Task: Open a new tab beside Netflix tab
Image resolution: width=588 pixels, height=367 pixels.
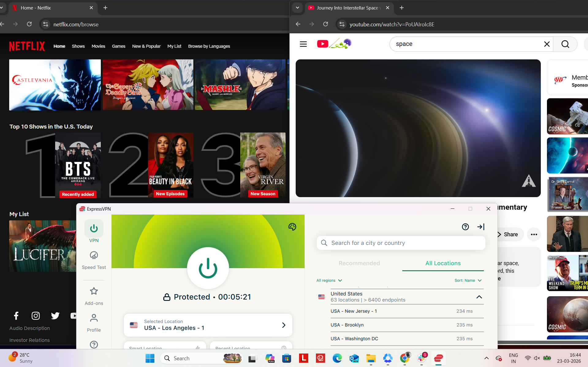Action: click(105, 8)
